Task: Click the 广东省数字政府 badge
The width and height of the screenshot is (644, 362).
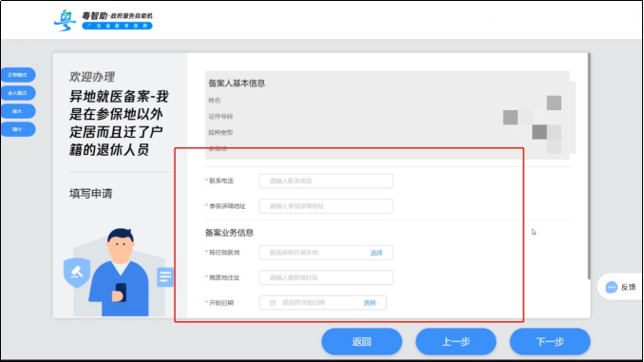Action: tap(117, 26)
